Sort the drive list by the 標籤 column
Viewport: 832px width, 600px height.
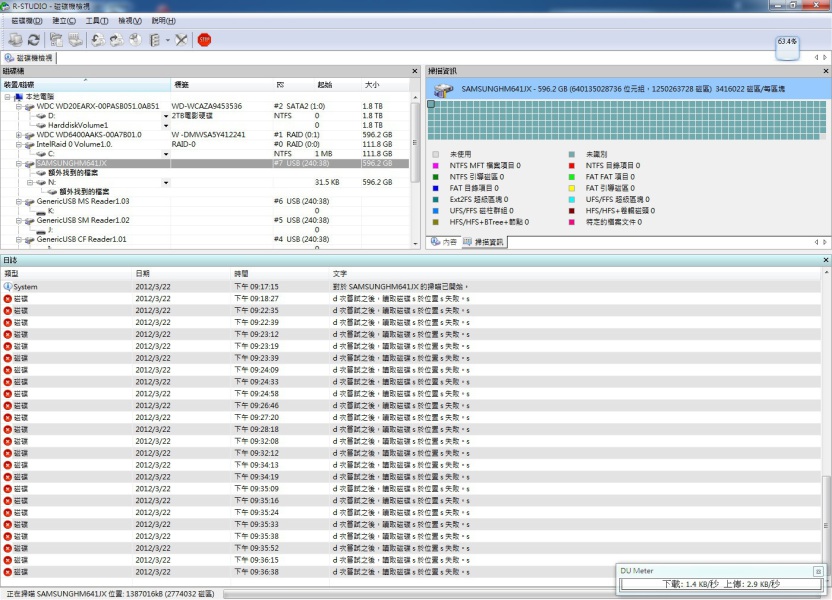[222, 85]
